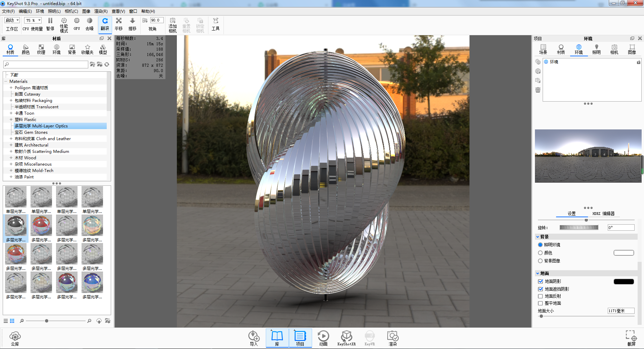Open the Render (渲染) menu
Image resolution: width=644 pixels, height=349 pixels.
(101, 11)
